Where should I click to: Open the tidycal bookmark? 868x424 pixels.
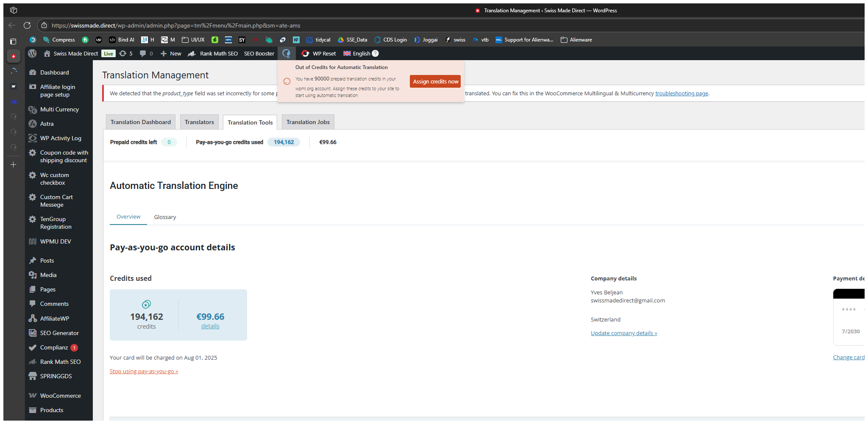(318, 40)
